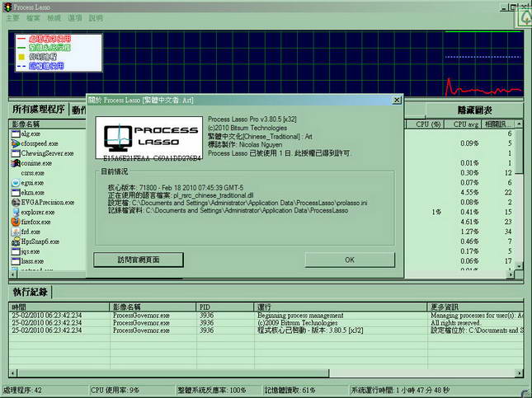This screenshot has width=532, height=398.
Task: Open the 選項 menu
Action: click(75, 17)
